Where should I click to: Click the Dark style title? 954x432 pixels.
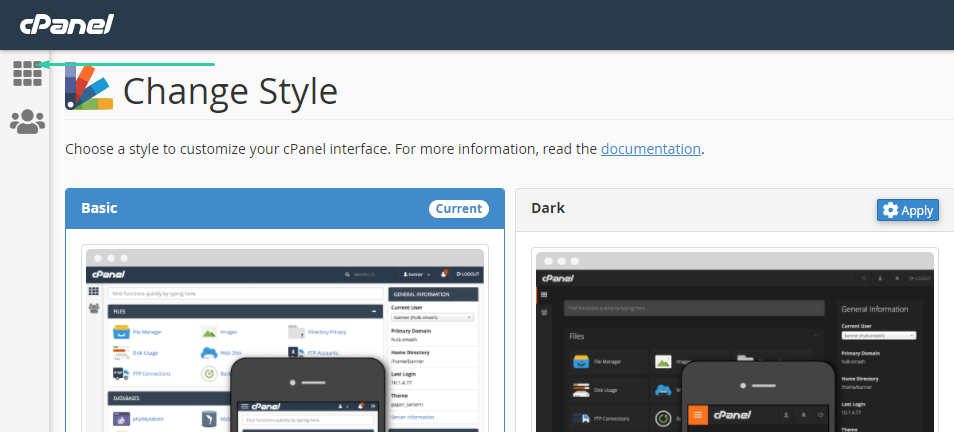pyautogui.click(x=548, y=208)
